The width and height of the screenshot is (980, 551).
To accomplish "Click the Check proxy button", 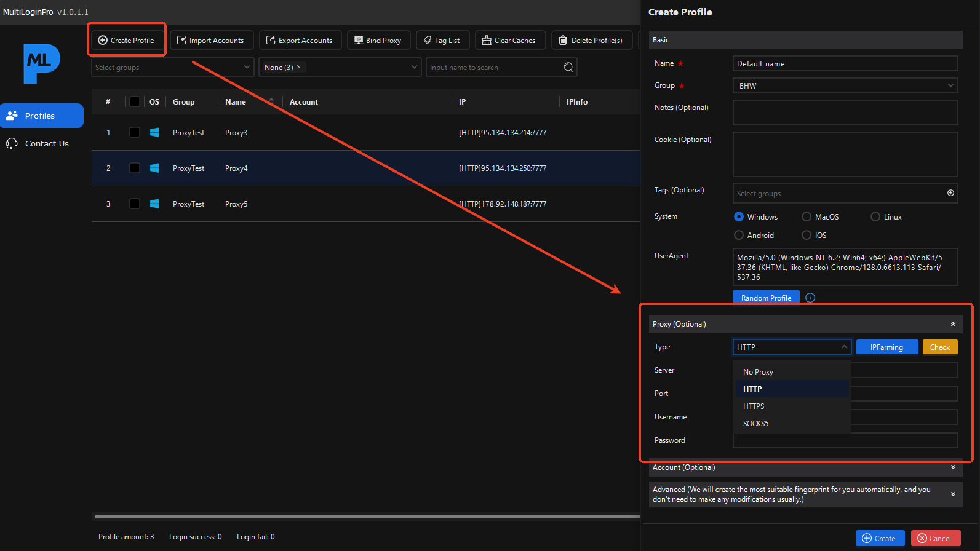I will (x=940, y=347).
